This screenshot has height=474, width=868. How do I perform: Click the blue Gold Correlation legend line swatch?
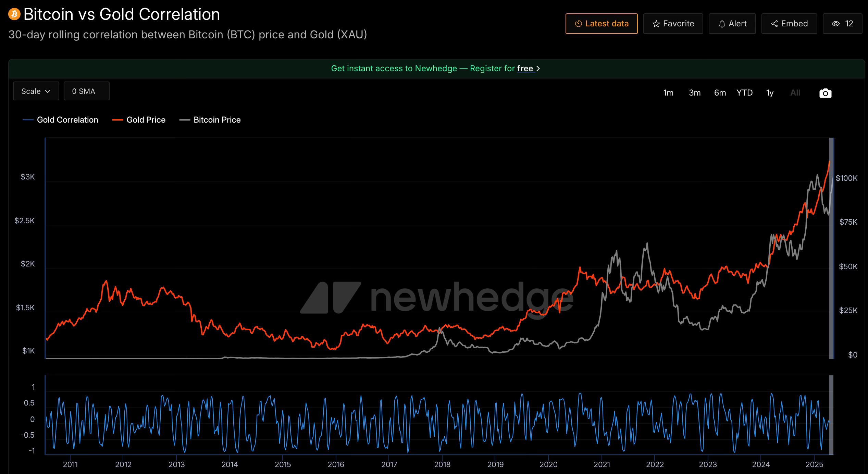tap(28, 120)
